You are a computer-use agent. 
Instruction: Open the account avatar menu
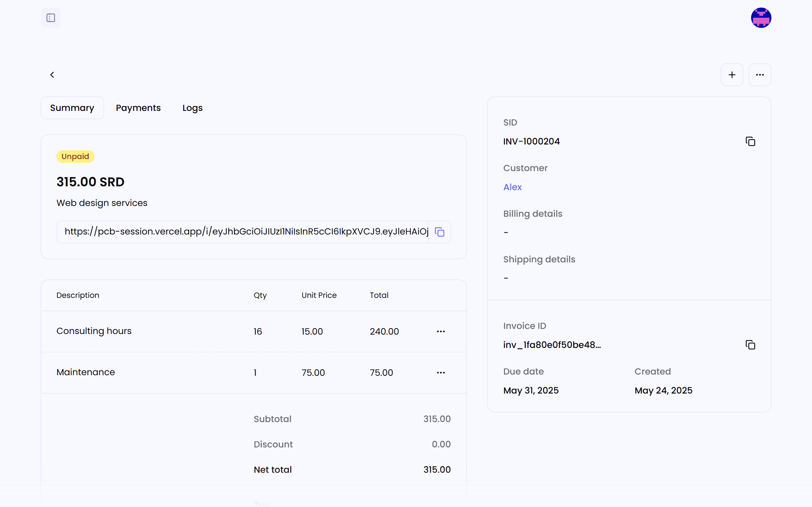(x=761, y=17)
